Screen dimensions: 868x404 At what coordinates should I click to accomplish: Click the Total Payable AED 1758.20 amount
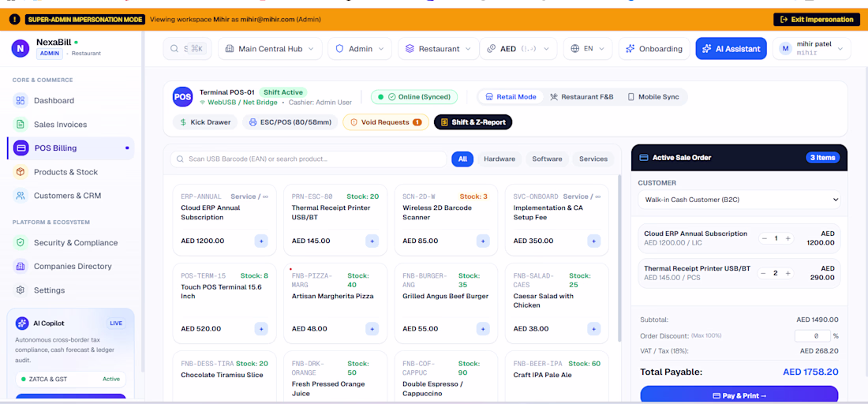point(810,372)
